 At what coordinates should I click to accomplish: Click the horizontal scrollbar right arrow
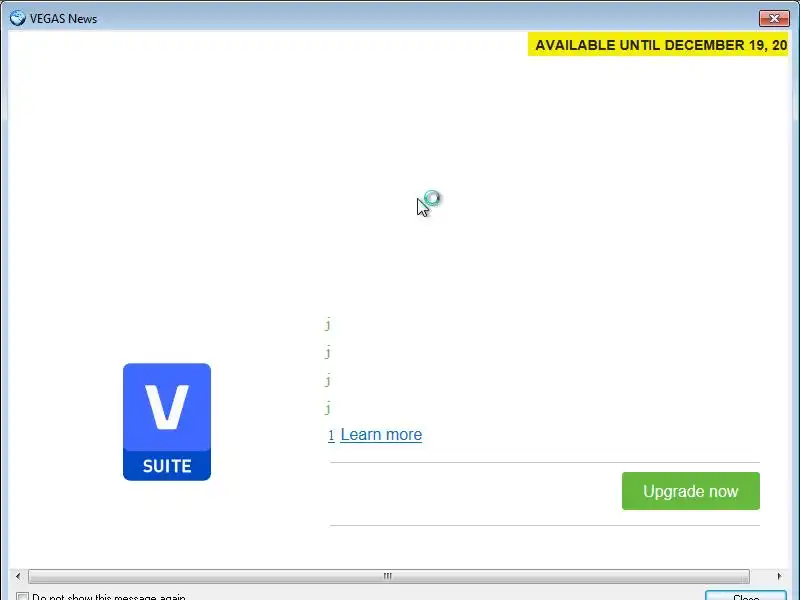click(x=779, y=576)
